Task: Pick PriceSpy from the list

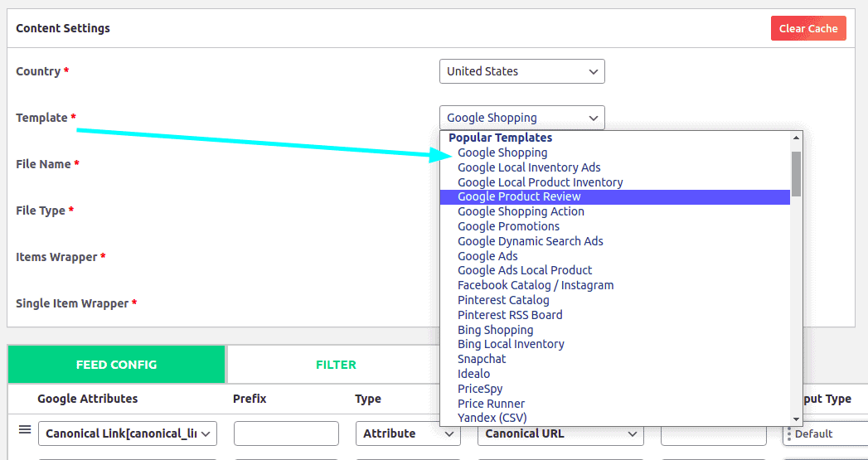Action: pyautogui.click(x=614, y=389)
